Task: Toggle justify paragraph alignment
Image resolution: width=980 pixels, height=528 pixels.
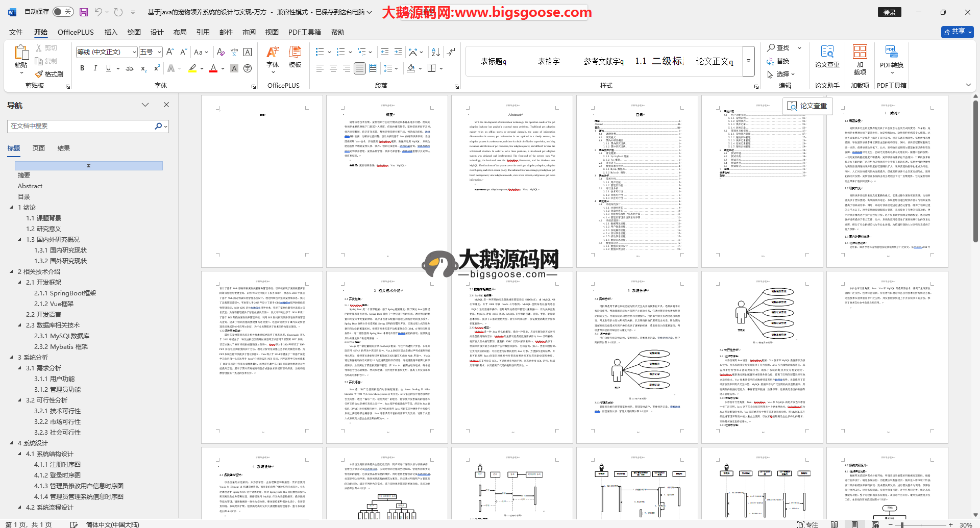Action: point(360,68)
